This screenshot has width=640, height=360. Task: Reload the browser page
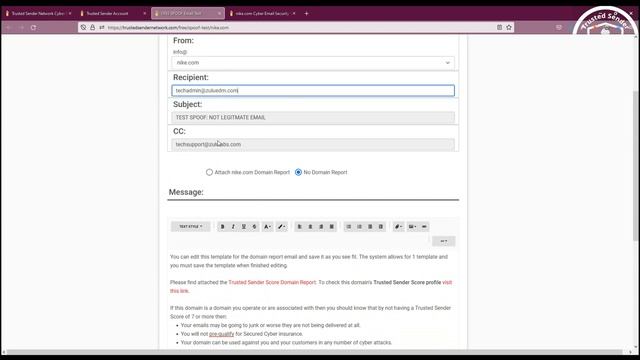[x=33, y=27]
